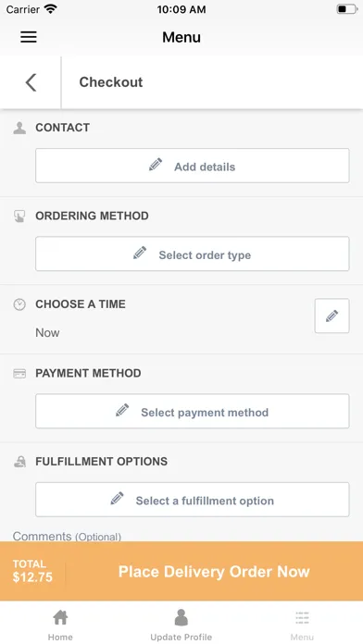The height and width of the screenshot is (644, 363).
Task: Tap the Menu list icon in bottom bar
Action: (302, 617)
